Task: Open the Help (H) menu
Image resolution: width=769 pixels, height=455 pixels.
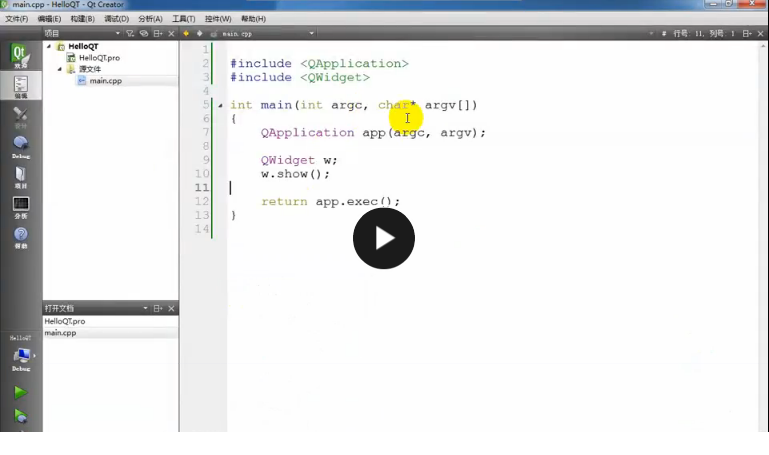Action: [x=253, y=19]
